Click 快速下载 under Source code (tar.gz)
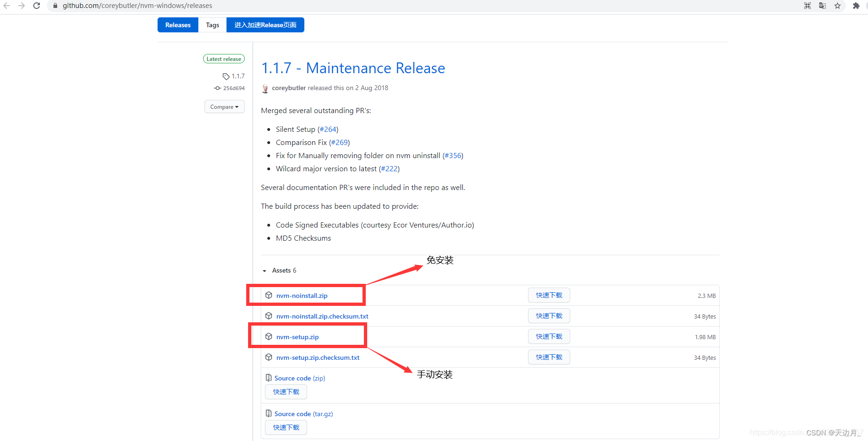This screenshot has width=868, height=441. (286, 427)
